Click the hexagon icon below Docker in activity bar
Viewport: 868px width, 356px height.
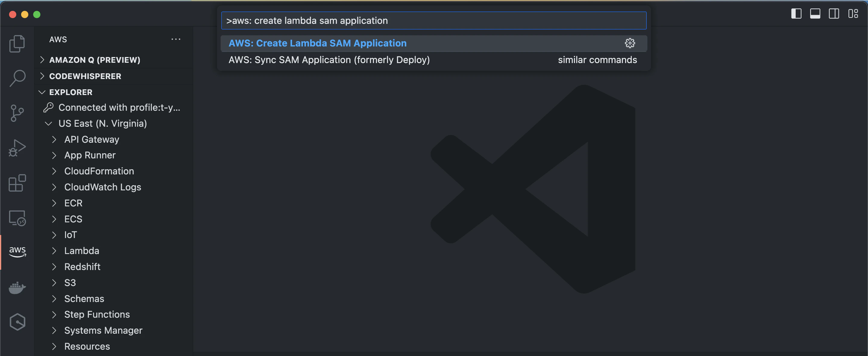click(17, 322)
